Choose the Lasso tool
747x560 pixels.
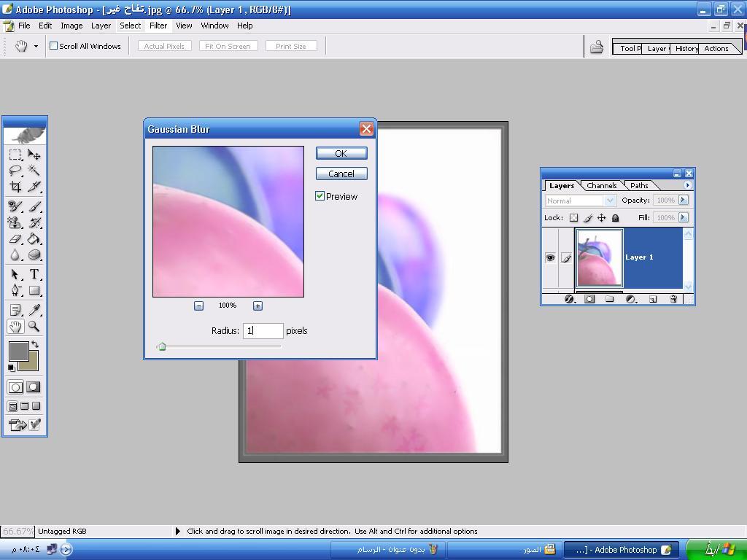15,171
